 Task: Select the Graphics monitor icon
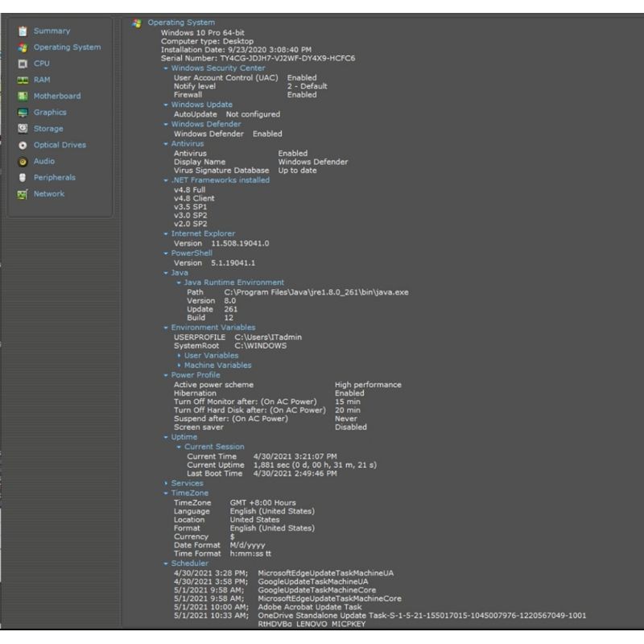pyautogui.click(x=23, y=113)
